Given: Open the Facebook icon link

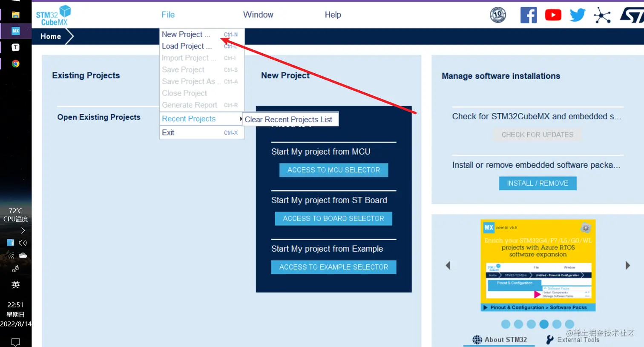Looking at the screenshot, I should [x=528, y=15].
